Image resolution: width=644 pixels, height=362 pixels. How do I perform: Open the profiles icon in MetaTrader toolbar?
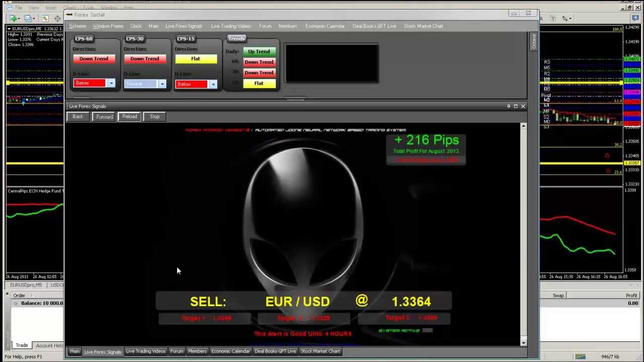point(29,18)
